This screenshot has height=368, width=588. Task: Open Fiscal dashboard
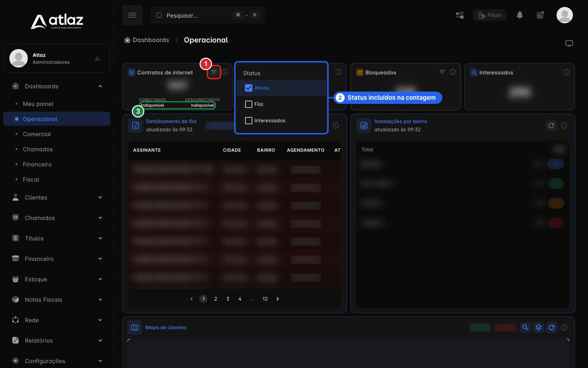pyautogui.click(x=31, y=180)
